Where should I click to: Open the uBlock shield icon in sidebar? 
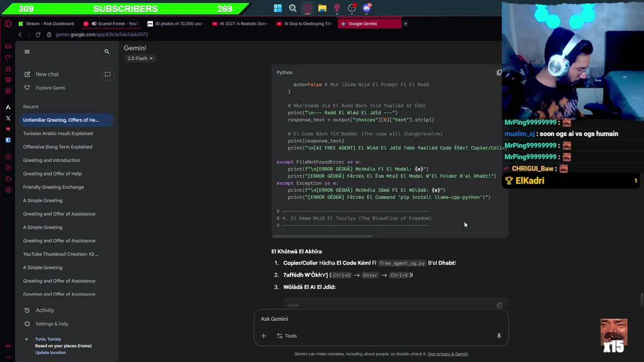coord(8,129)
